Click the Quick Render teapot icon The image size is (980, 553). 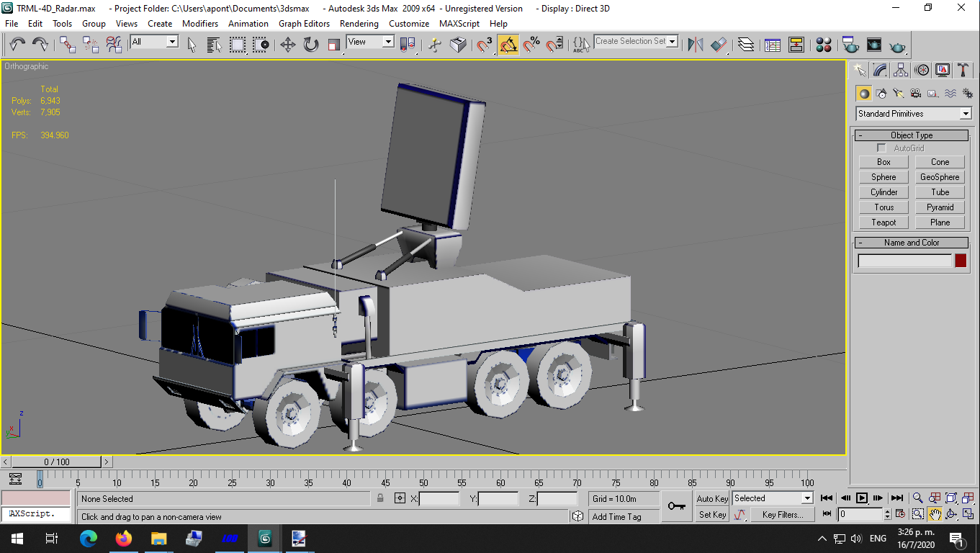click(x=897, y=45)
